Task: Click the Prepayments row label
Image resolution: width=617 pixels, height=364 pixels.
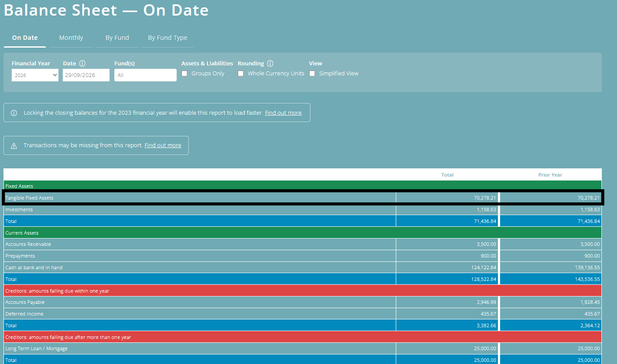Action: (x=20, y=256)
